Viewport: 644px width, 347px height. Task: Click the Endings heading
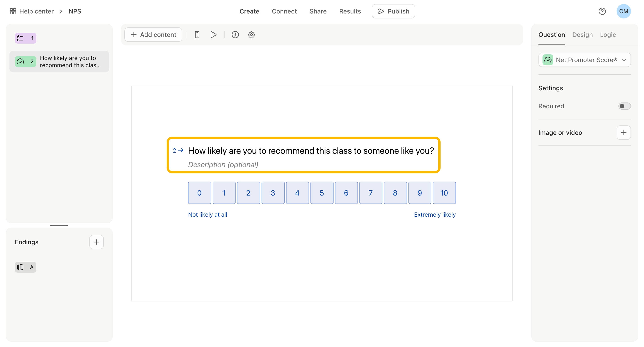pyautogui.click(x=26, y=242)
